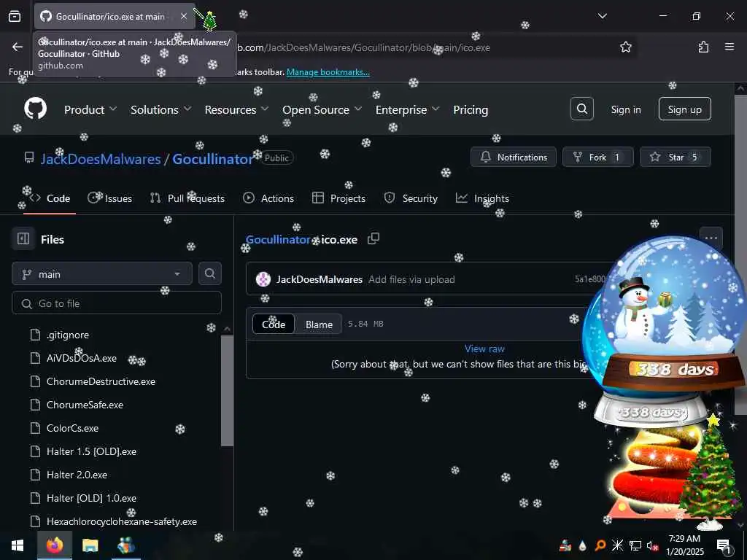Open ColorCs.exe in the file tree
Image resolution: width=747 pixels, height=560 pixels.
(x=72, y=428)
